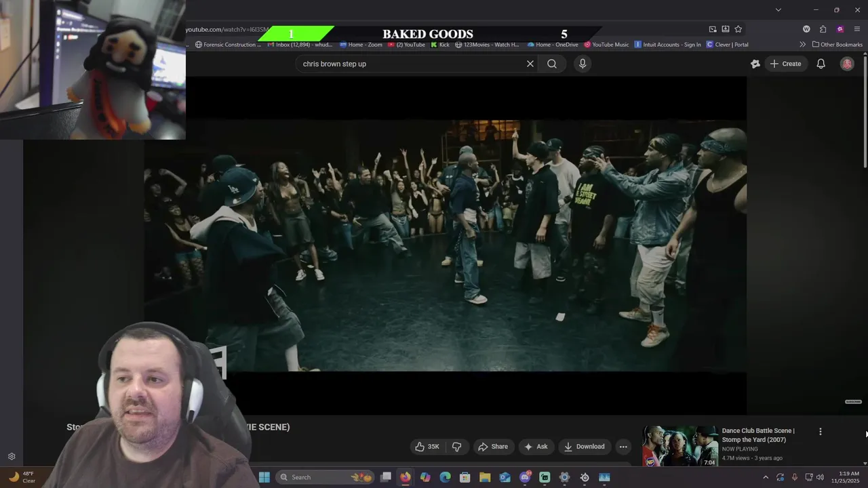Open the Intuit Accounts bookmark
Image resolution: width=868 pixels, height=488 pixels.
[667, 45]
